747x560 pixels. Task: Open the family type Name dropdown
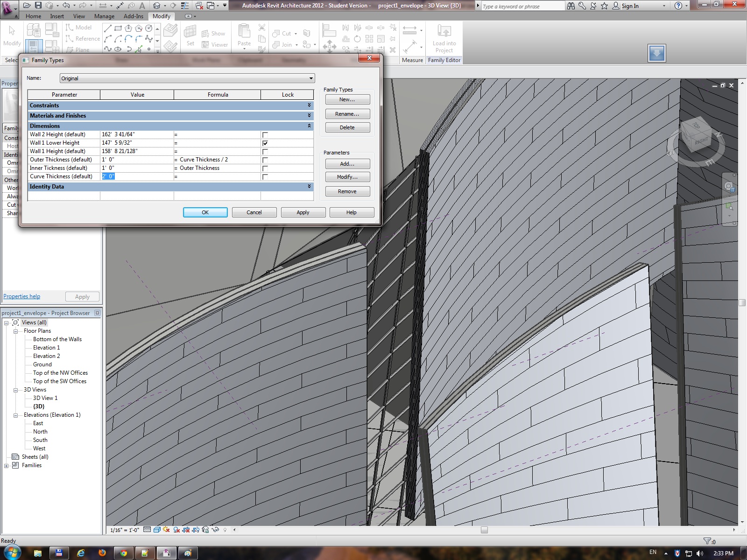click(311, 78)
